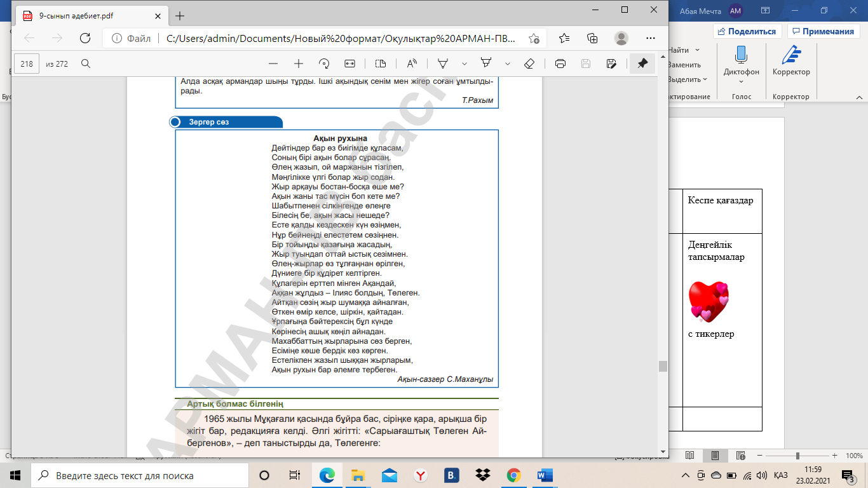Show hidden system tray icons
868x488 pixels.
pos(686,475)
